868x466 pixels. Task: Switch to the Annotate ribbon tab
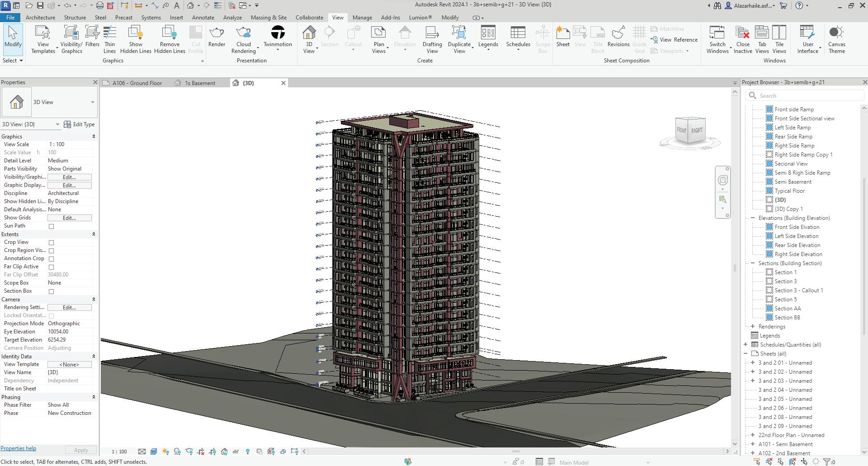(203, 18)
